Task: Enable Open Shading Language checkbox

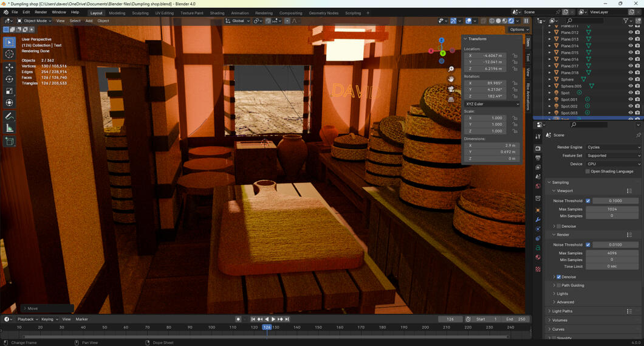Action: click(587, 171)
